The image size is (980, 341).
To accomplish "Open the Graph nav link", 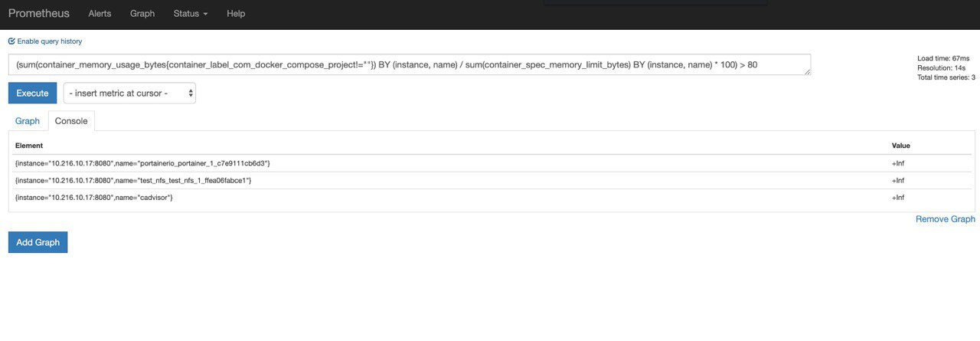I will coord(142,14).
